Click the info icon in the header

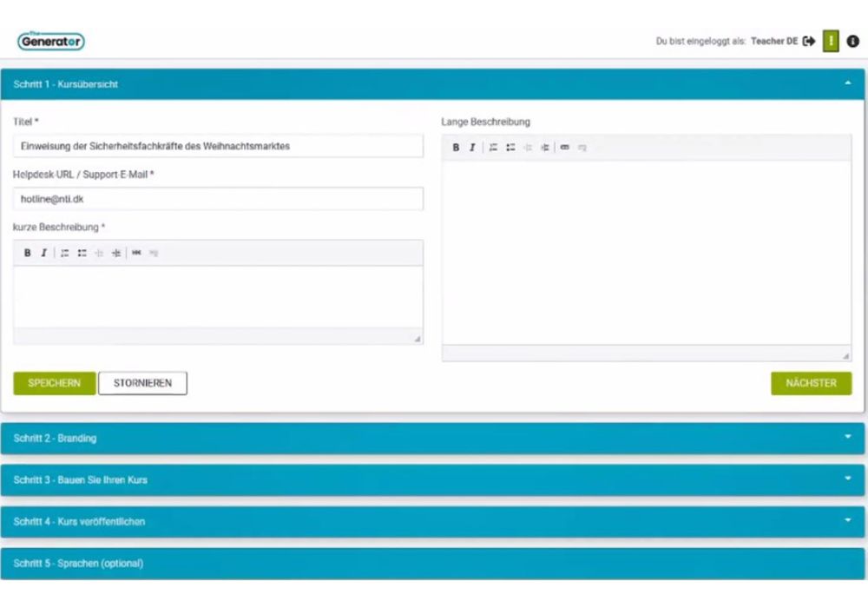853,41
